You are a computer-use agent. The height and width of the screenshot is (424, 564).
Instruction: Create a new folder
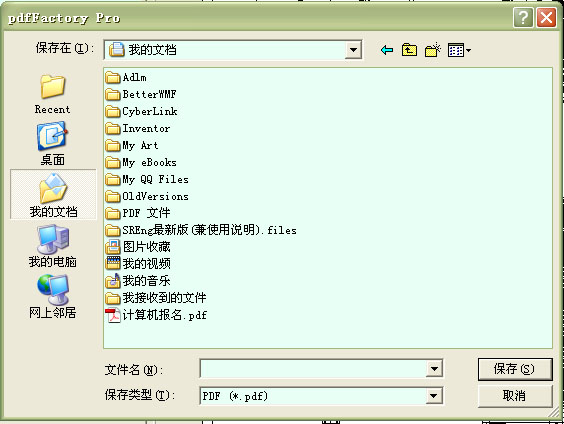(x=433, y=50)
